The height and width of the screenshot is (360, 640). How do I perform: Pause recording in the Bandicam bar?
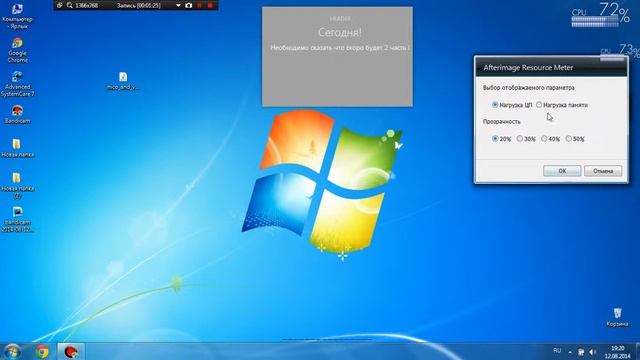pos(200,5)
